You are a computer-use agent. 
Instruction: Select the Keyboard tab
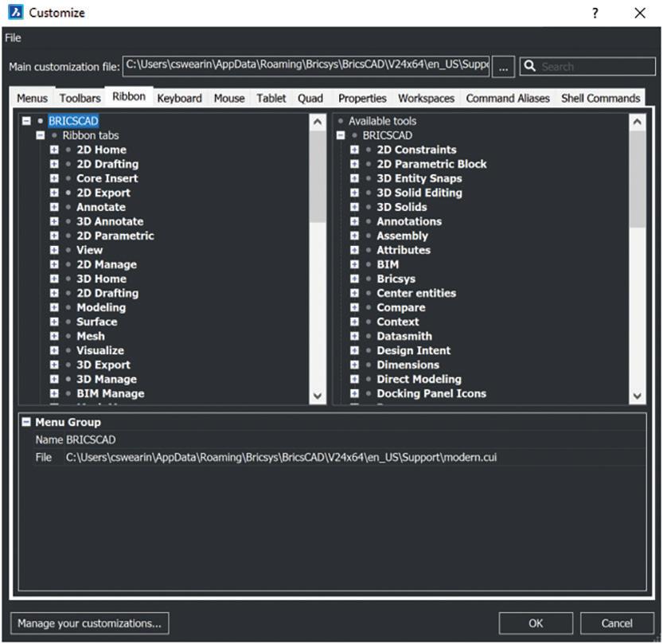[179, 98]
